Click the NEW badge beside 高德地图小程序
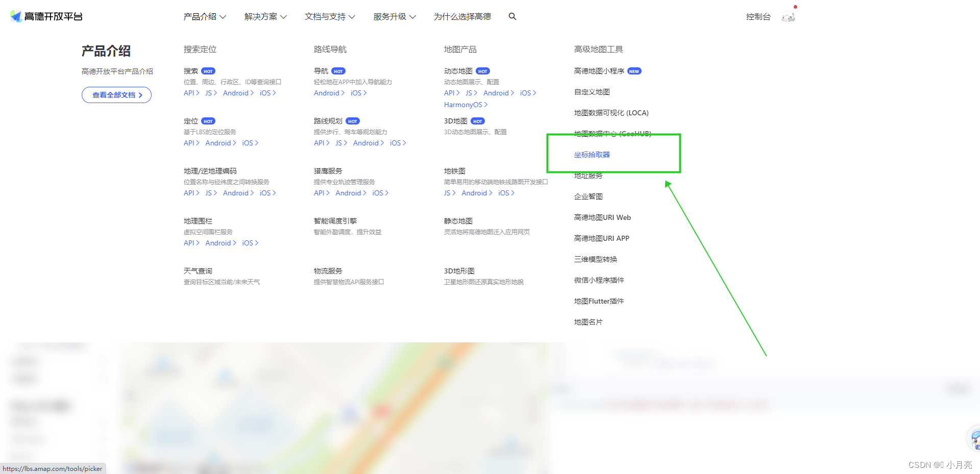Screen dimensions: 980x474 click(634, 71)
